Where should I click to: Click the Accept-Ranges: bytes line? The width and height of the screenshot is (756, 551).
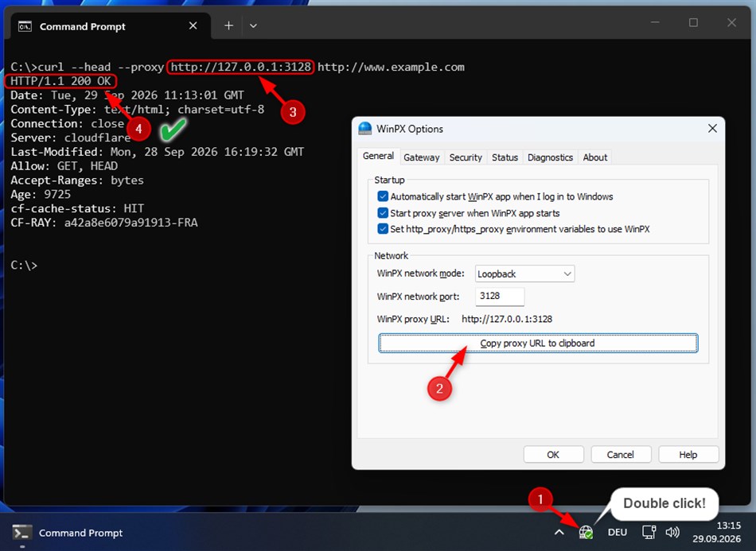(x=77, y=180)
